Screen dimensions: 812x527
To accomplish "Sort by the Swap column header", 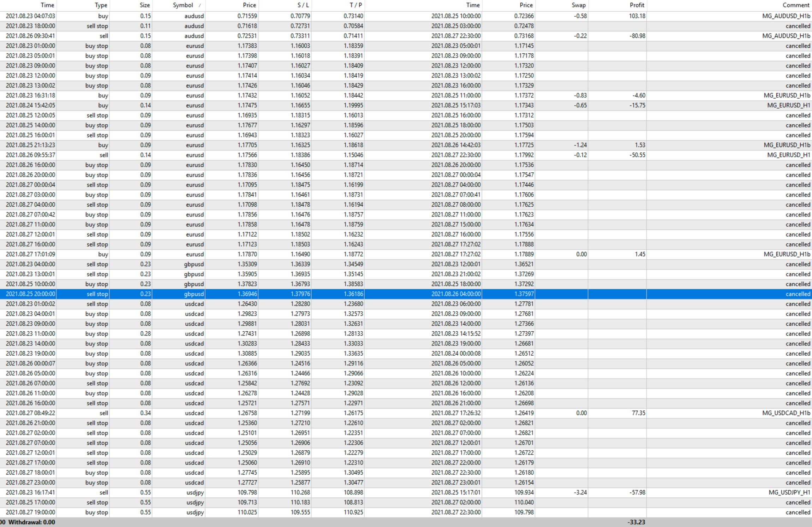I will pos(578,5).
